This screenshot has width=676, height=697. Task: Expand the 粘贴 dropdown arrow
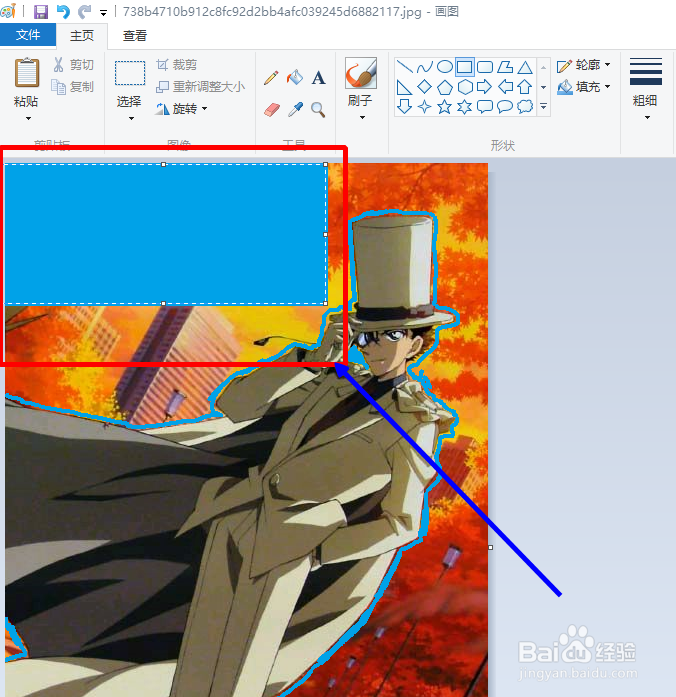pyautogui.click(x=28, y=118)
